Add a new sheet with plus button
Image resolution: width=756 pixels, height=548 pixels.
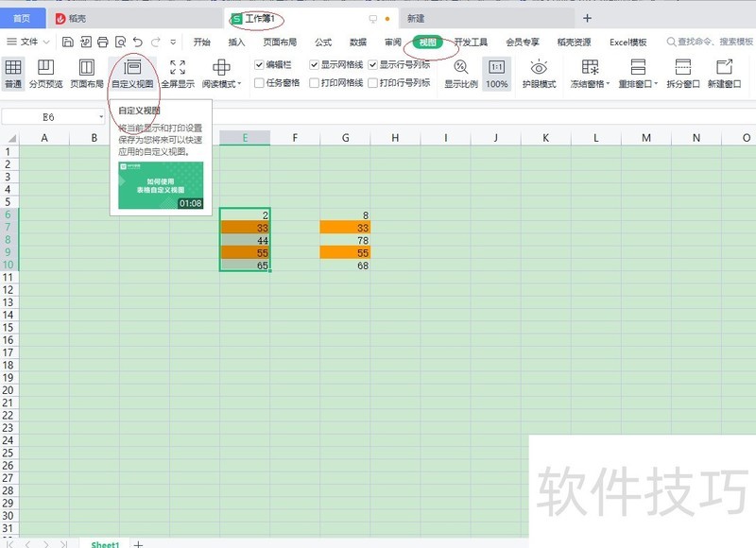pyautogui.click(x=139, y=544)
